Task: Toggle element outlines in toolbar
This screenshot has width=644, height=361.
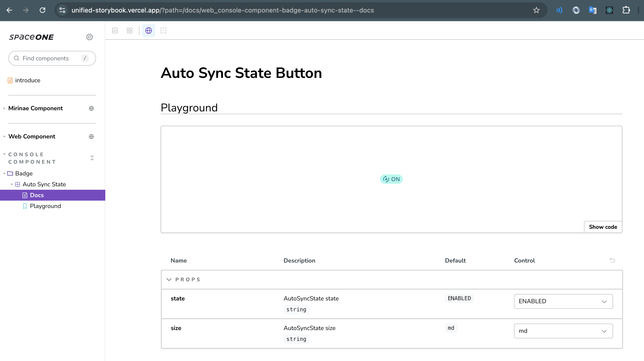Action: [163, 31]
